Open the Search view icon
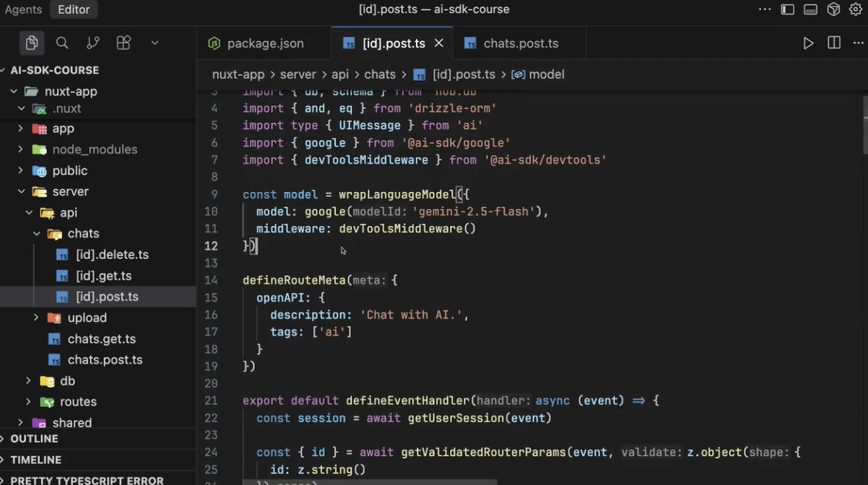 point(62,43)
